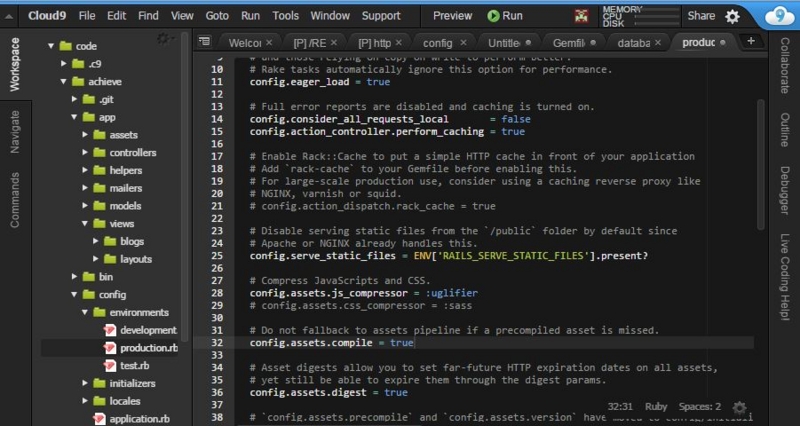Open editor status bar gear icon

pos(739,408)
